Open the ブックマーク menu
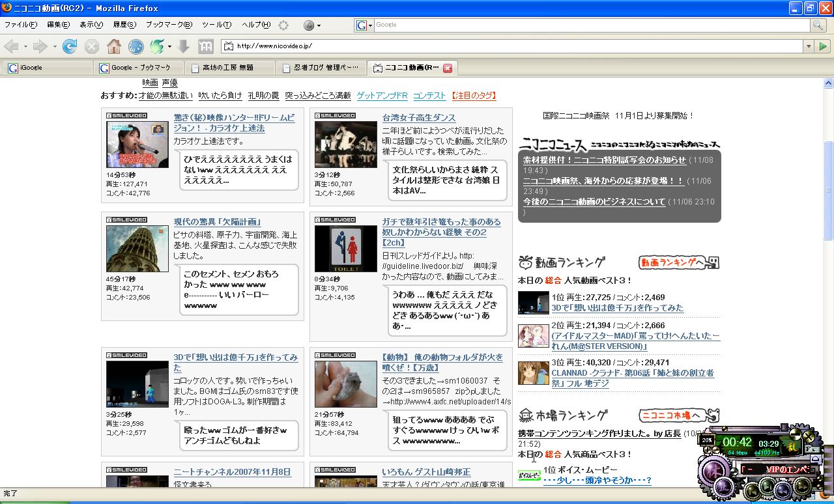 click(169, 25)
